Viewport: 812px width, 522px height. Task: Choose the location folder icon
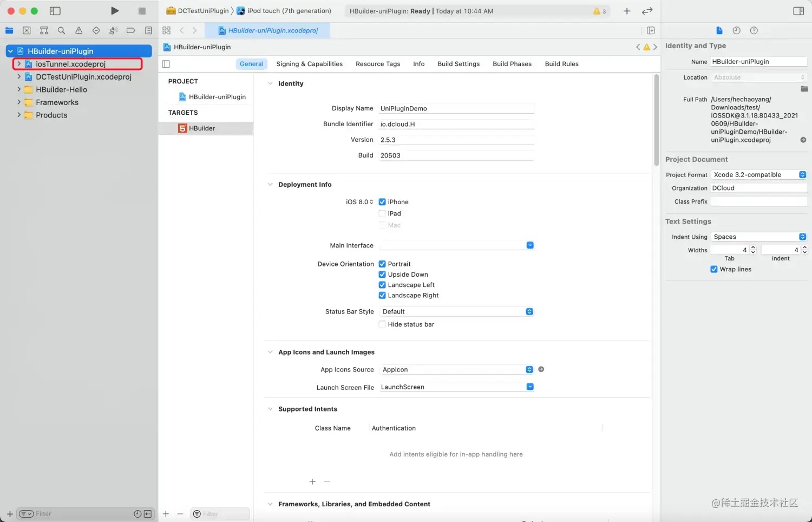click(x=804, y=89)
